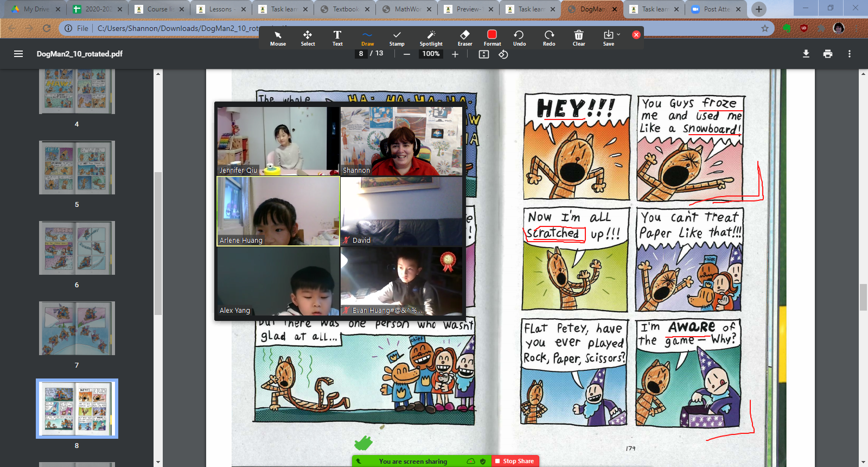
Task: Pick the Draw annotation tool
Action: [x=367, y=38]
